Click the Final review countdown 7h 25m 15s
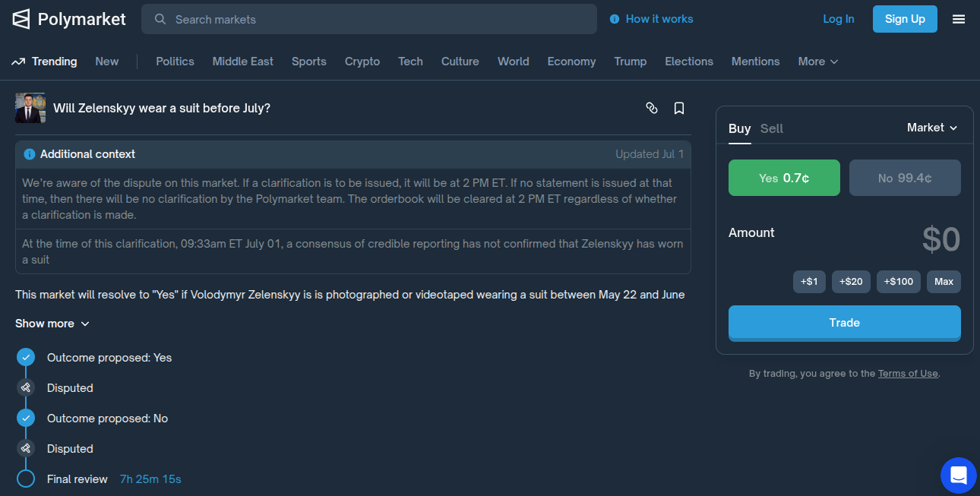 150,479
